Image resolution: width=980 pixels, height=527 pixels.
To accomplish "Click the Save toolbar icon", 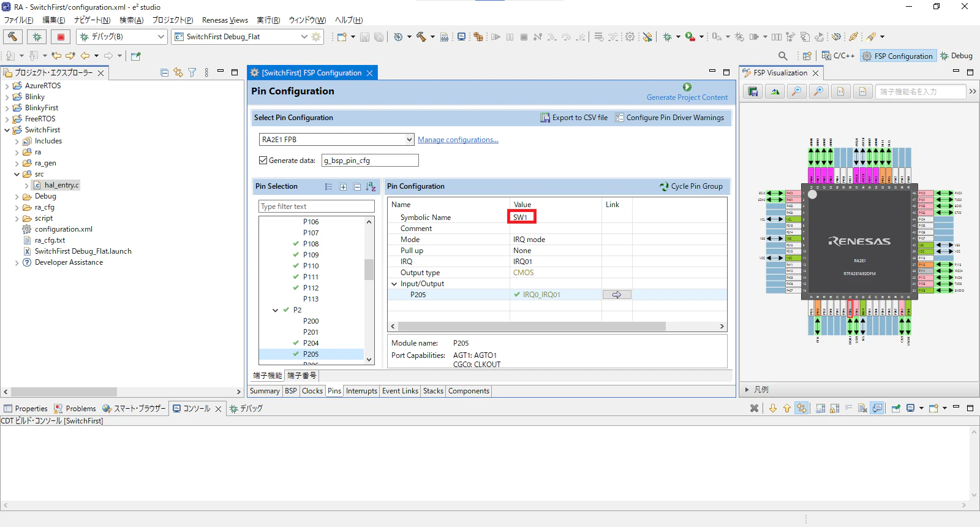I will [x=364, y=37].
